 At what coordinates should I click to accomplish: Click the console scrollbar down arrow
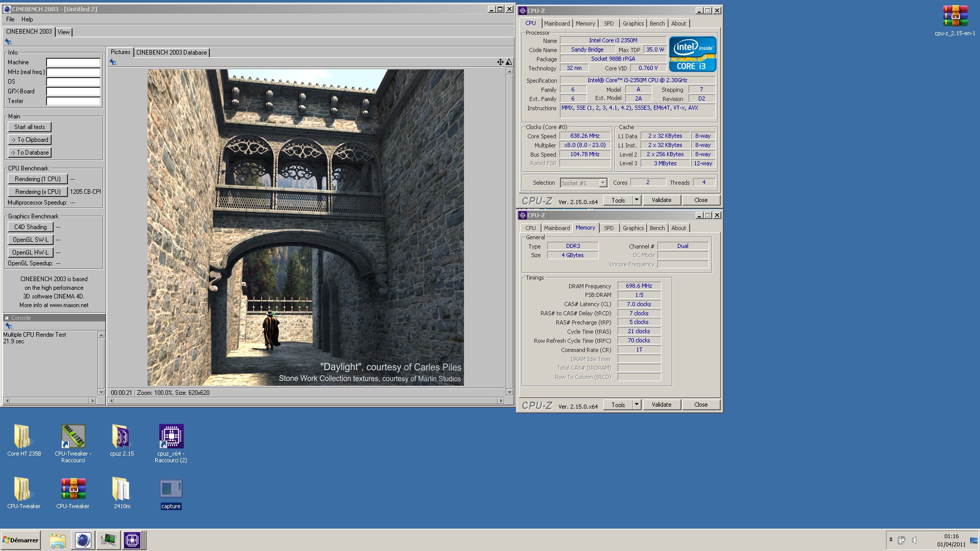[101, 392]
